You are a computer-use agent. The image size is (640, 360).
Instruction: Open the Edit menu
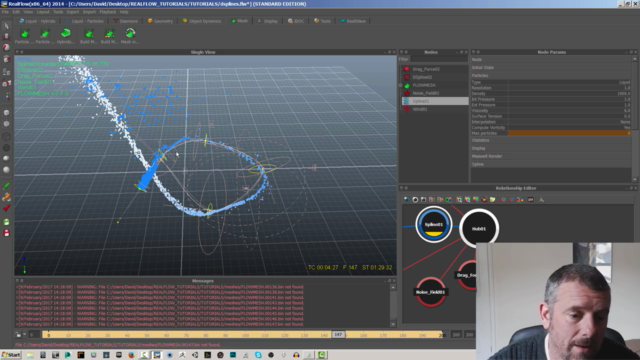[x=16, y=12]
